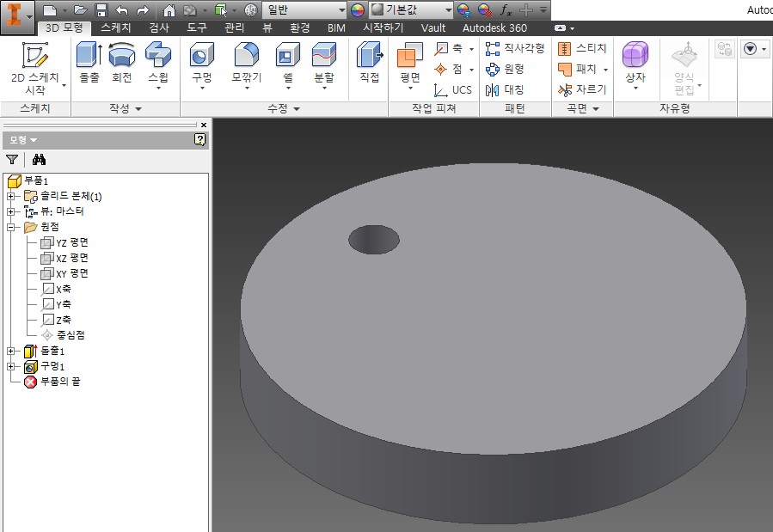Image resolution: width=773 pixels, height=532 pixels.
Task: Select the 직사각형 pattern tool
Action: (515, 48)
